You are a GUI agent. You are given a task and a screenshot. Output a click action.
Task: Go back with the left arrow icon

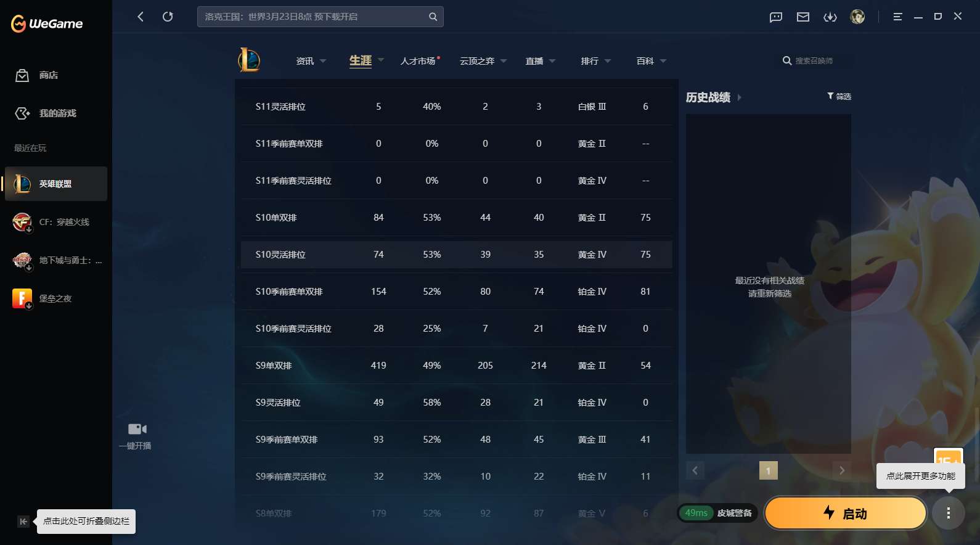[x=141, y=17]
